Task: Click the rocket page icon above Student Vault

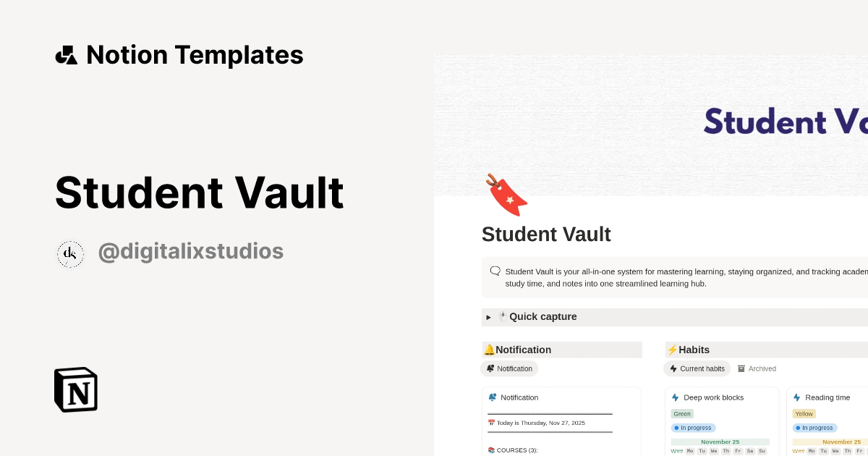Action: coord(506,194)
